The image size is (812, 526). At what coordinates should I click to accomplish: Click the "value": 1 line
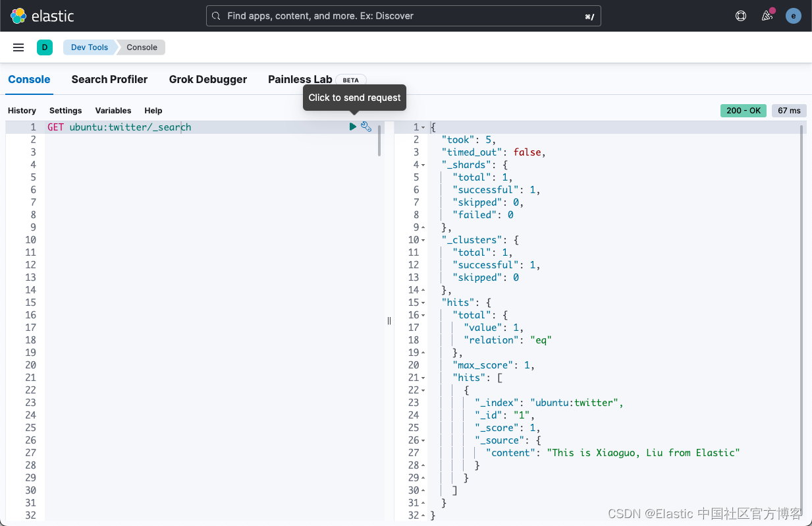(494, 328)
